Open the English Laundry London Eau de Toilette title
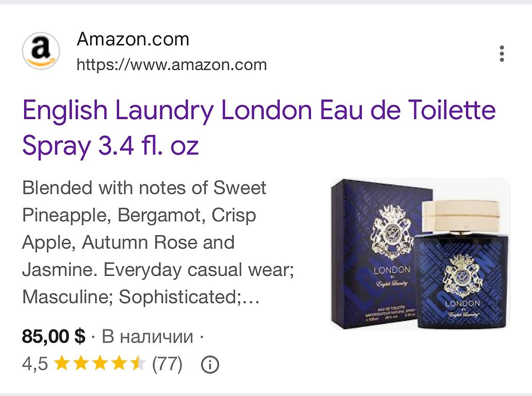Image resolution: width=532 pixels, height=396 pixels. point(259,110)
